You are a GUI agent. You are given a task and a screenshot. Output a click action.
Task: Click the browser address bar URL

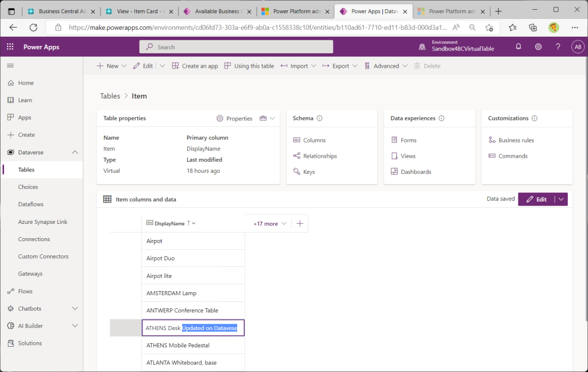pos(258,28)
